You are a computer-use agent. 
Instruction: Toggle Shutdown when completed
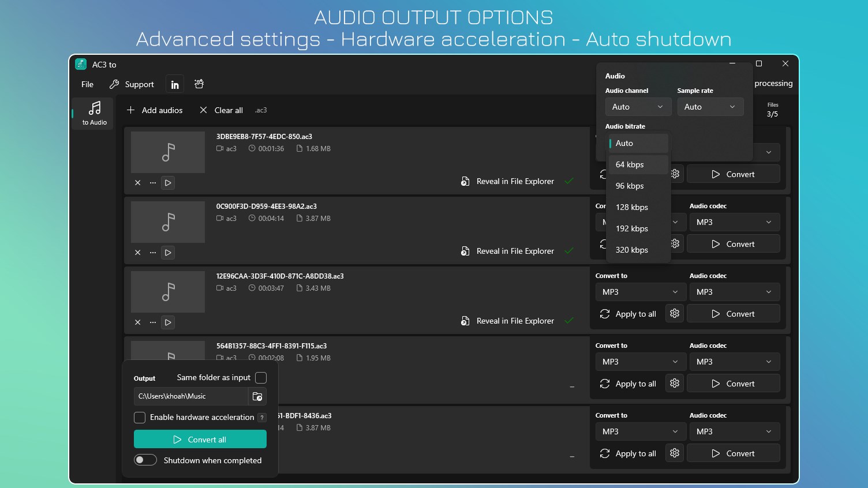click(145, 460)
